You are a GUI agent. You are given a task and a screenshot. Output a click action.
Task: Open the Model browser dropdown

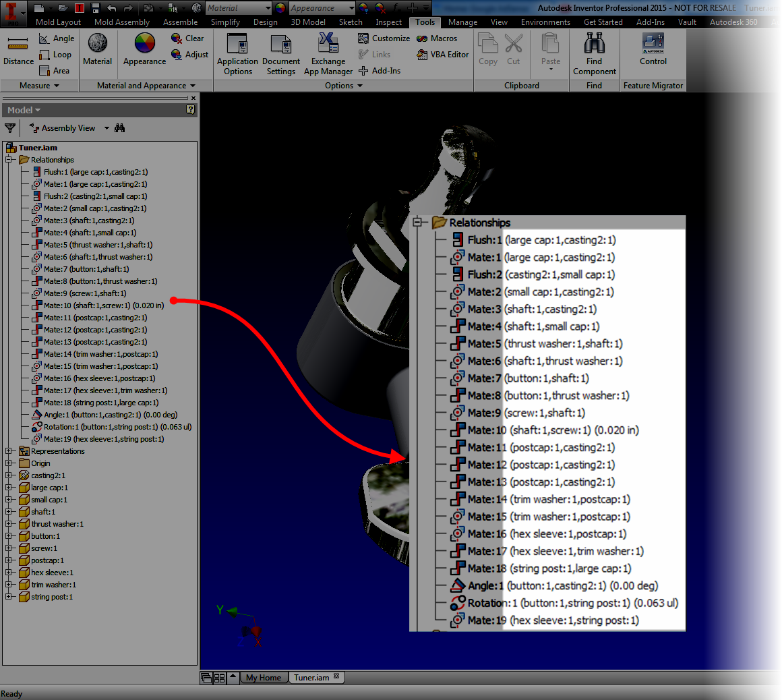coord(24,109)
